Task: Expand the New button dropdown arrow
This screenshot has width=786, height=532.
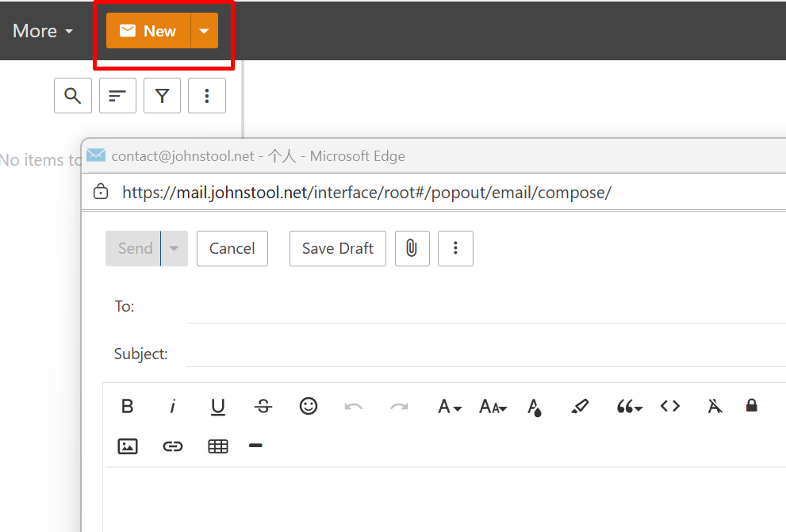Action: pos(205,31)
